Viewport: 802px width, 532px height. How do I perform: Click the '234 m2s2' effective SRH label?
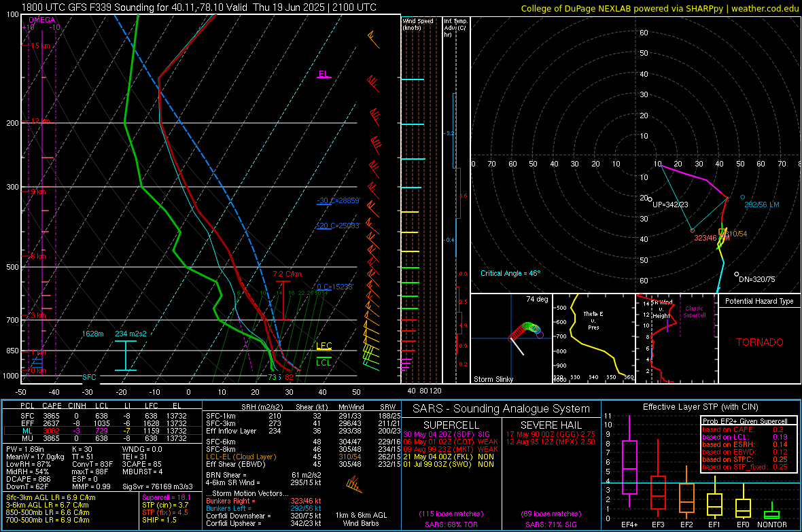point(130,334)
